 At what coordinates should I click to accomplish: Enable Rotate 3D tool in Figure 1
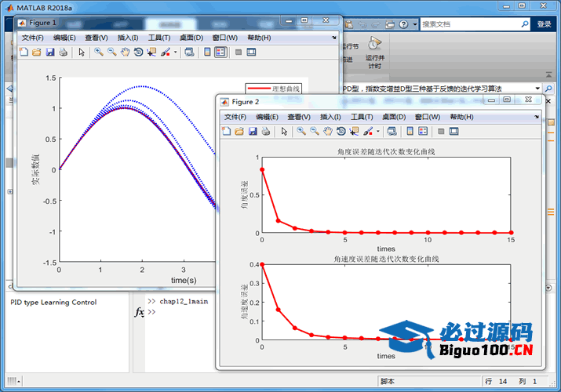coord(138,53)
